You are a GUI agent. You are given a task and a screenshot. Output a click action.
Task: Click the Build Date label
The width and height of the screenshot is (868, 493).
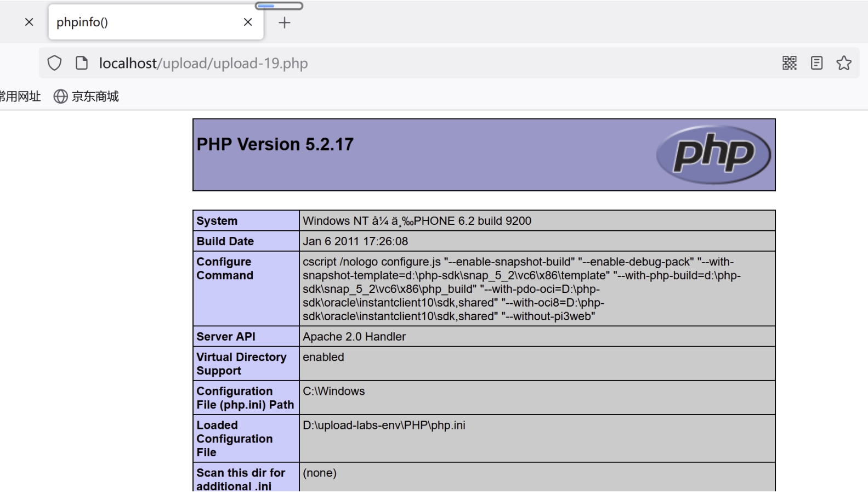pos(225,241)
